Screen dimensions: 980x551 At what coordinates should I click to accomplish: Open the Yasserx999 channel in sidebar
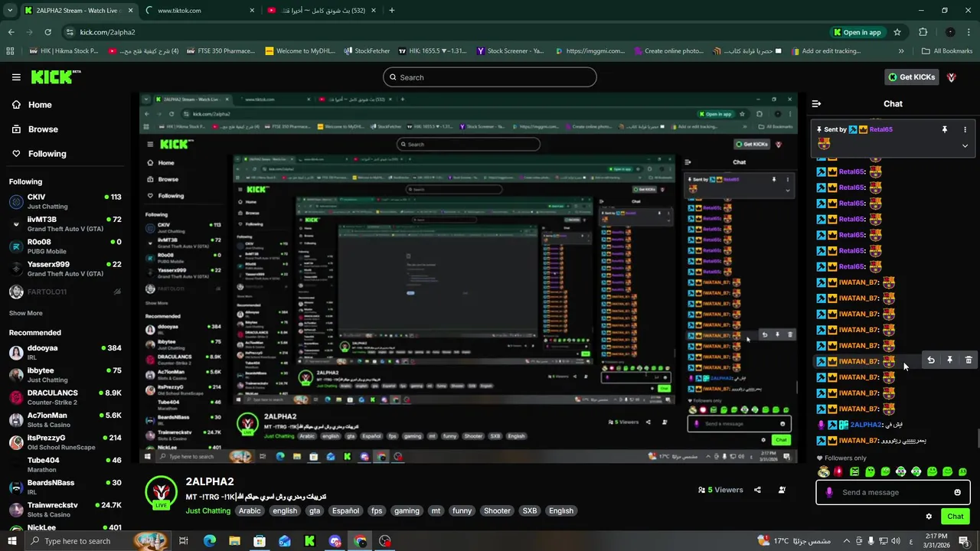click(x=65, y=269)
